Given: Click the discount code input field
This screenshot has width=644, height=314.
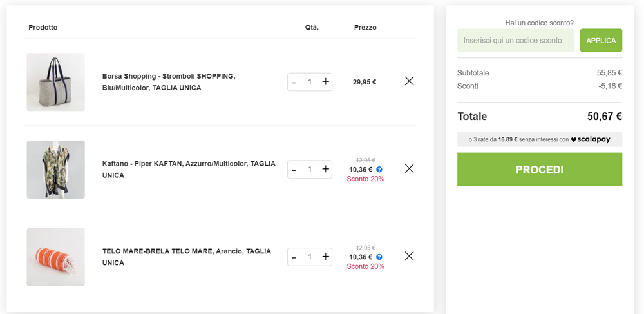Looking at the screenshot, I should click(515, 40).
